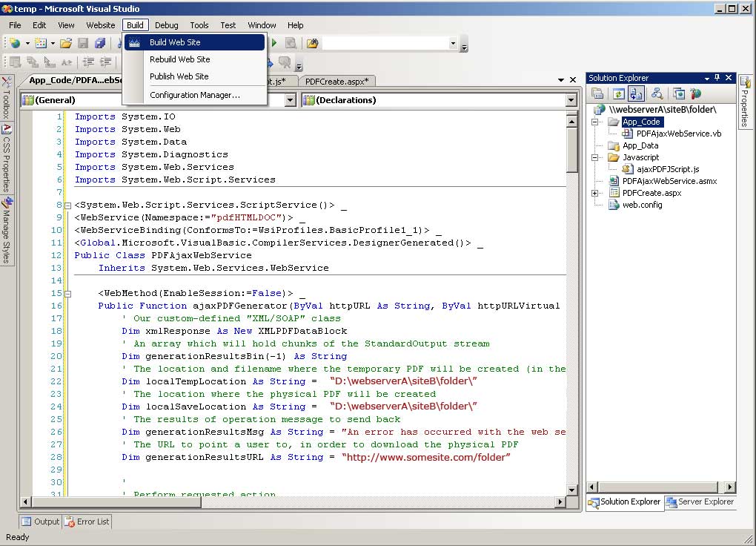The image size is (756, 546).
Task: Click the green Start Debugging arrow
Action: (x=274, y=43)
